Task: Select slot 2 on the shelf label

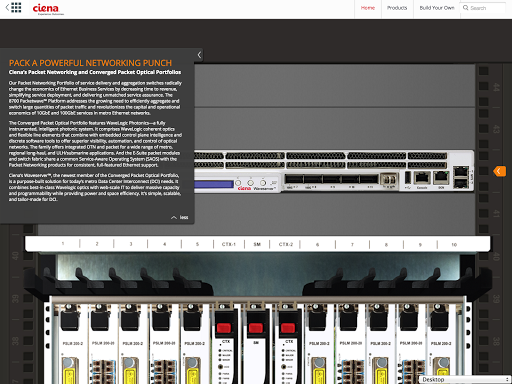Action: 97,244
